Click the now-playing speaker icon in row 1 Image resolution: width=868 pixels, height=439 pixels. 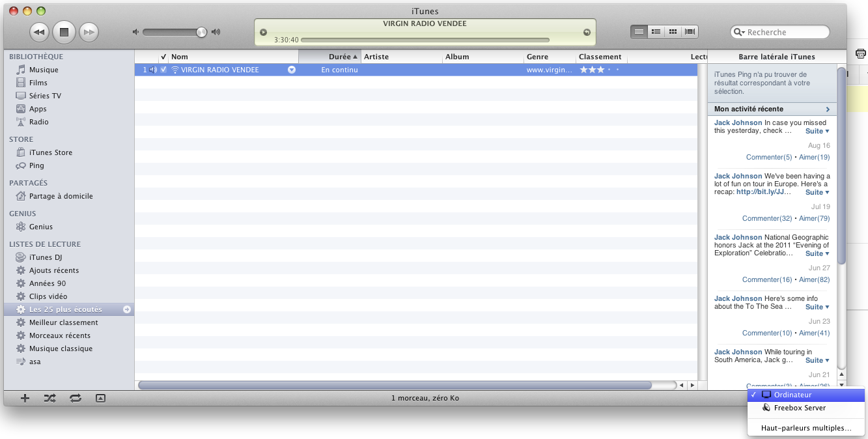[x=152, y=70]
